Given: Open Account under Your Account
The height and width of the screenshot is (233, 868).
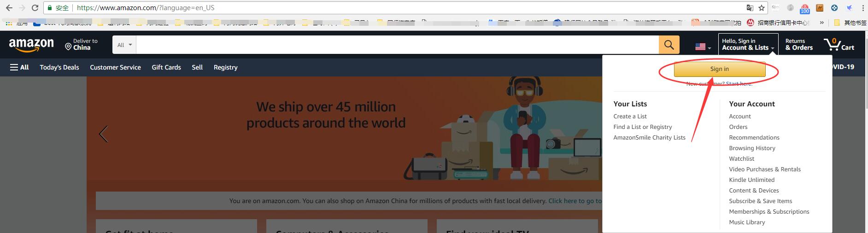Looking at the screenshot, I should tap(739, 116).
